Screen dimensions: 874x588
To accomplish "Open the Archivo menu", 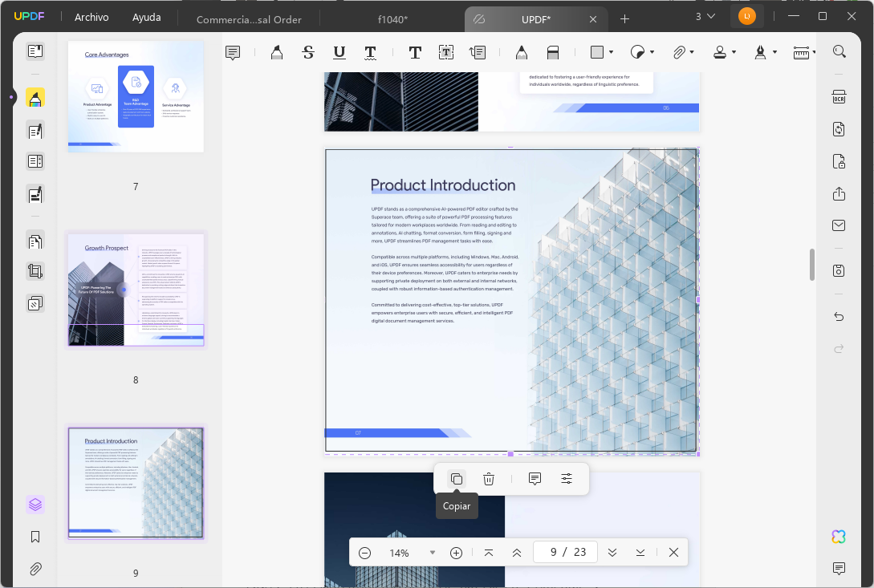I will coord(91,16).
